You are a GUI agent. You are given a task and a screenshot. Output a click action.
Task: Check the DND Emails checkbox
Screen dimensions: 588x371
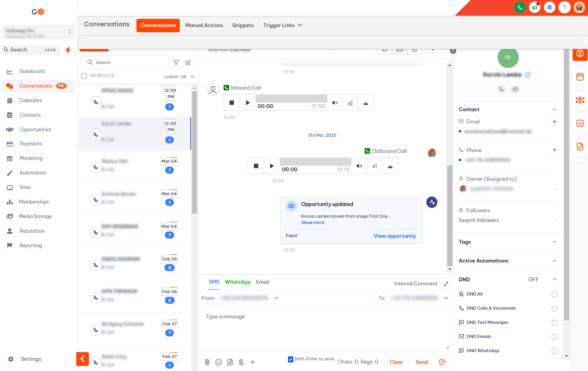click(554, 337)
